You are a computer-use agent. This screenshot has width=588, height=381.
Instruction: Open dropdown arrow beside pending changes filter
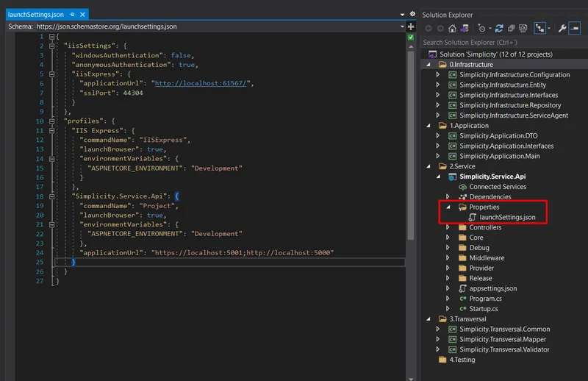point(490,29)
